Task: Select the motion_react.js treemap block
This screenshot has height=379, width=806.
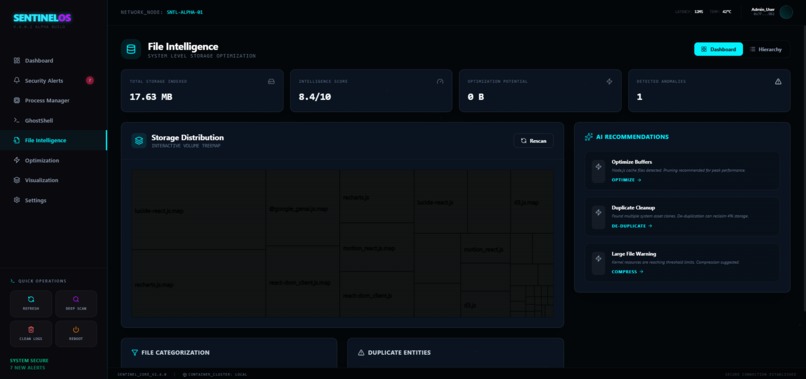Action: click(485, 249)
